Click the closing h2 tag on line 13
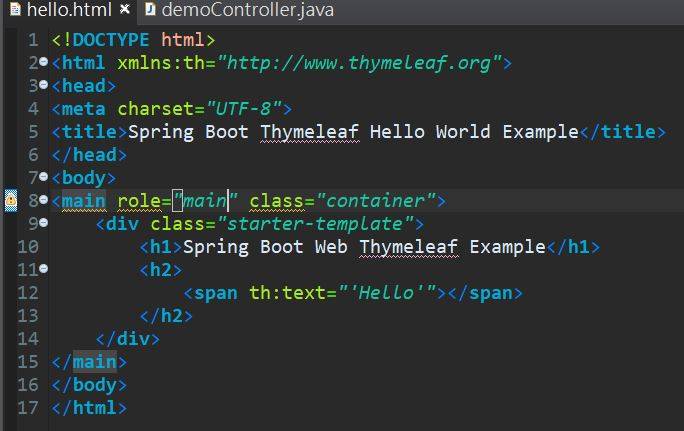This screenshot has width=684, height=431. (166, 316)
